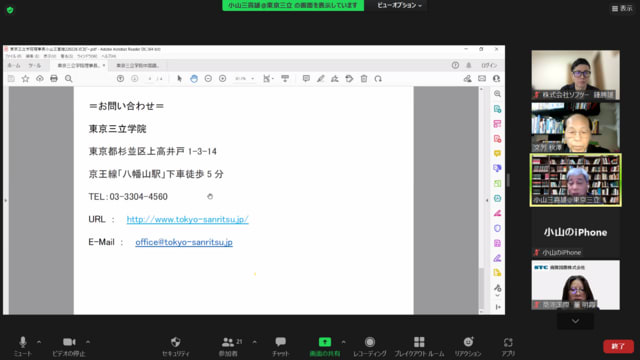Open the File menu in Acrobat
The width and height of the screenshot is (640, 360).
(x=13, y=56)
